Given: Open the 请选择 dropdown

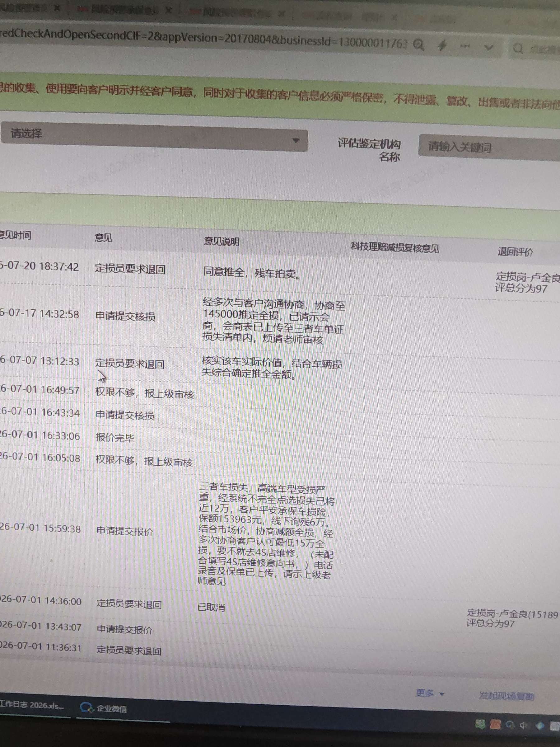Looking at the screenshot, I should 154,136.
